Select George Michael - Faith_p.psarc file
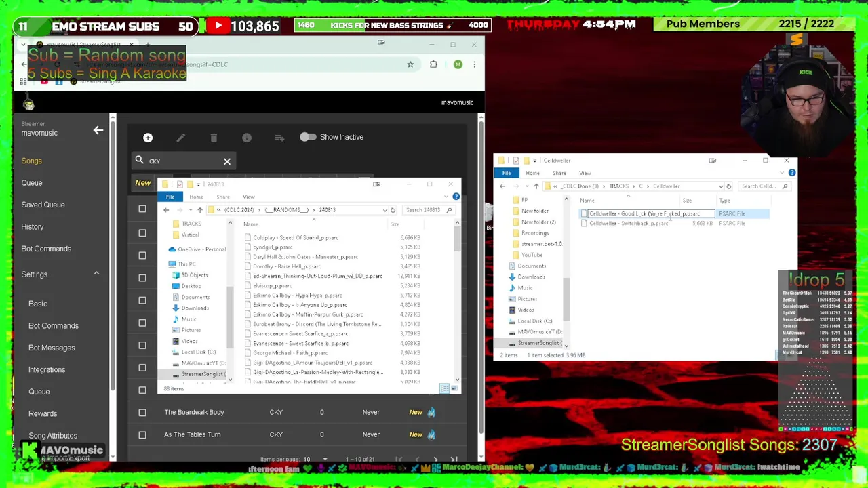868x488 pixels. click(290, 353)
